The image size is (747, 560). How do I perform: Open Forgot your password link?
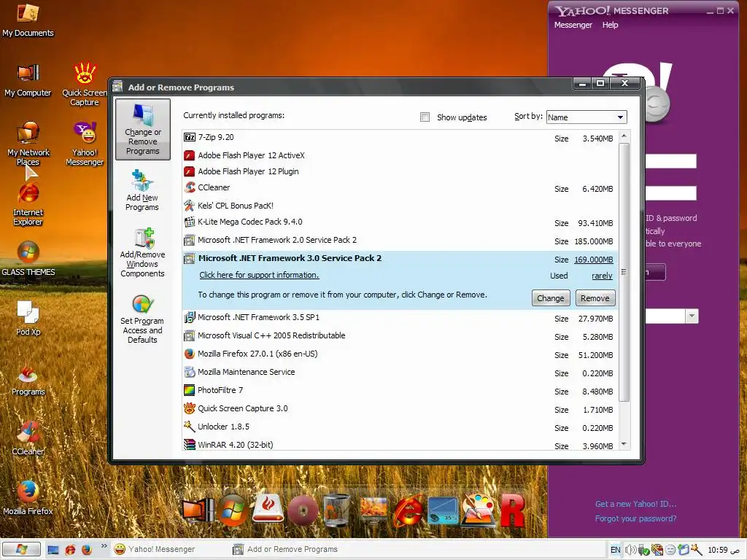coord(635,518)
